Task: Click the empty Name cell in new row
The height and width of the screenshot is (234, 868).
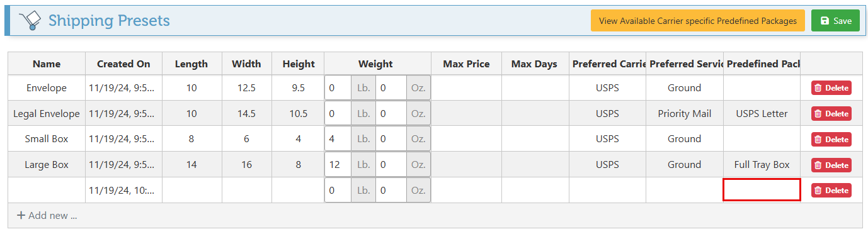Action: point(47,190)
